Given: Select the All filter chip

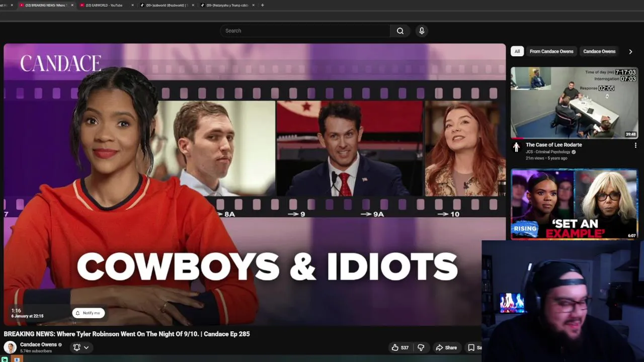Looking at the screenshot, I should [517, 51].
